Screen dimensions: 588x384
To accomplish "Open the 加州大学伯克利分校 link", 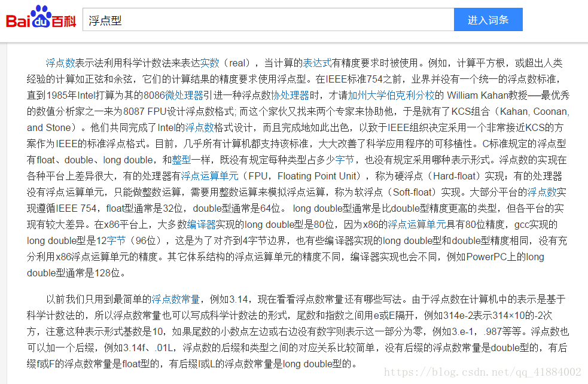I will (391, 95).
